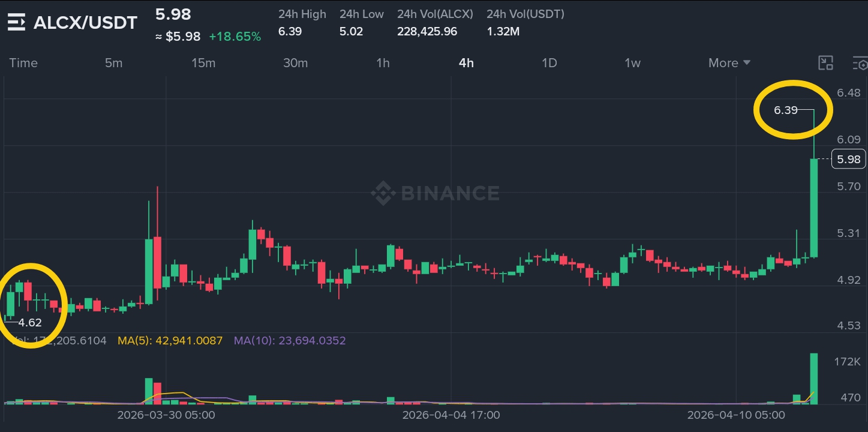
Task: Click the 4.62 low price label
Action: (x=30, y=323)
